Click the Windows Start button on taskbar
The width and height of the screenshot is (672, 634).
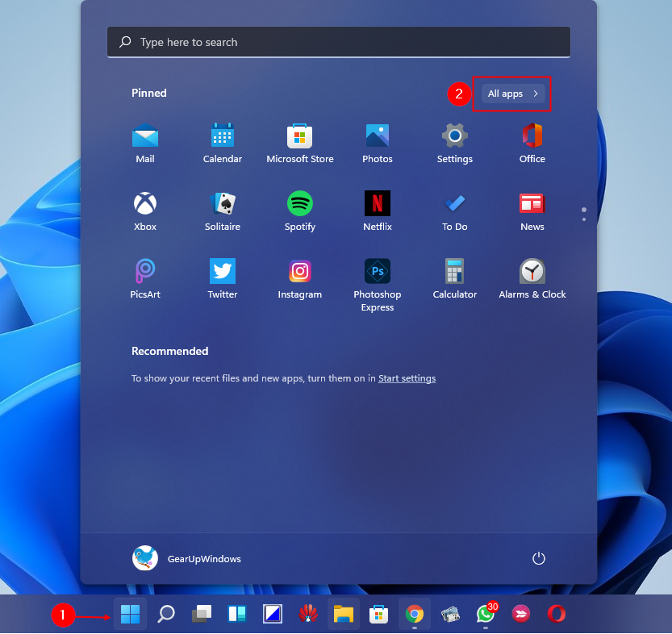click(131, 615)
